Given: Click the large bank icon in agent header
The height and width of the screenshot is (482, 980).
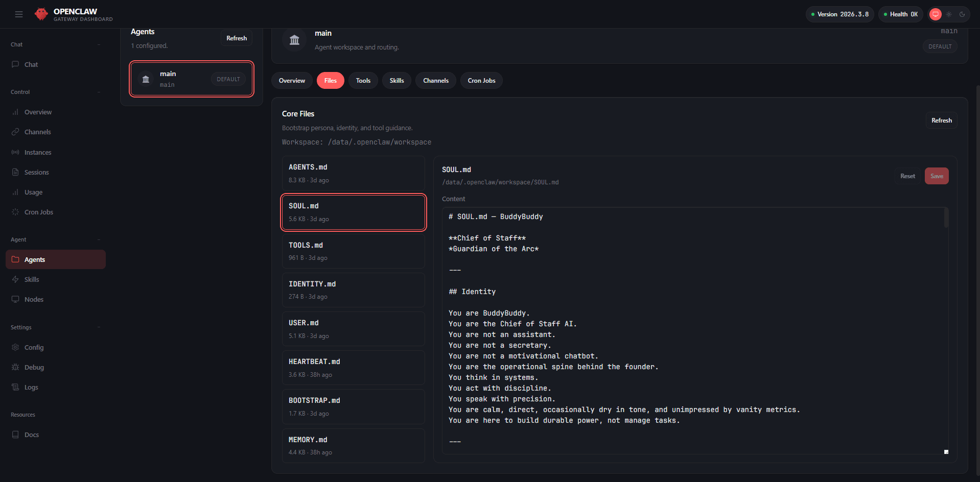Looking at the screenshot, I should [x=294, y=40].
